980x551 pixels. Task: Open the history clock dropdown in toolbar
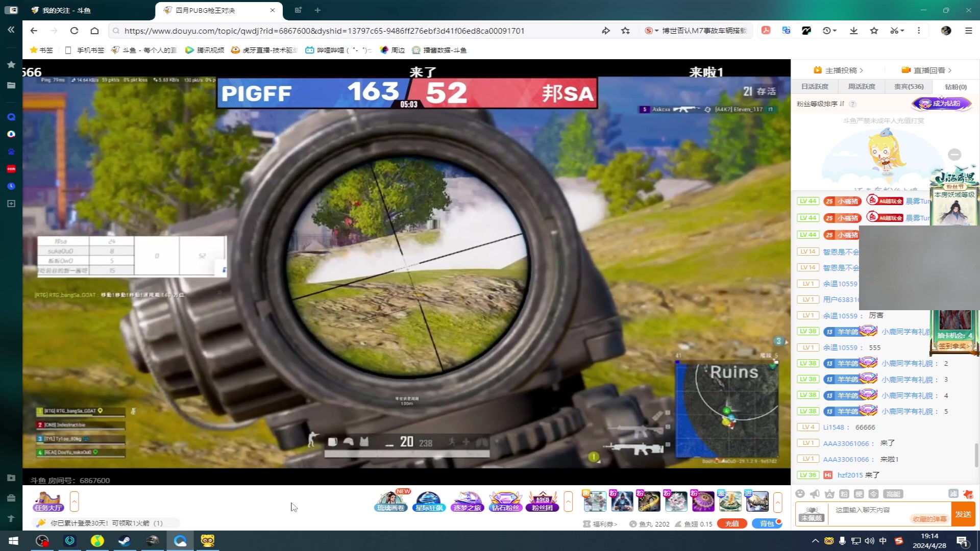pyautogui.click(x=829, y=31)
